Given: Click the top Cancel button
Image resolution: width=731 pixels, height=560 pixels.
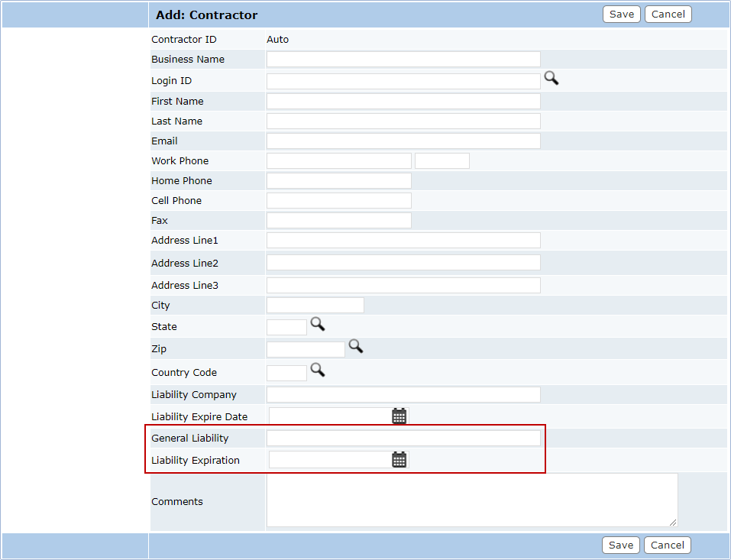Looking at the screenshot, I should [668, 14].
